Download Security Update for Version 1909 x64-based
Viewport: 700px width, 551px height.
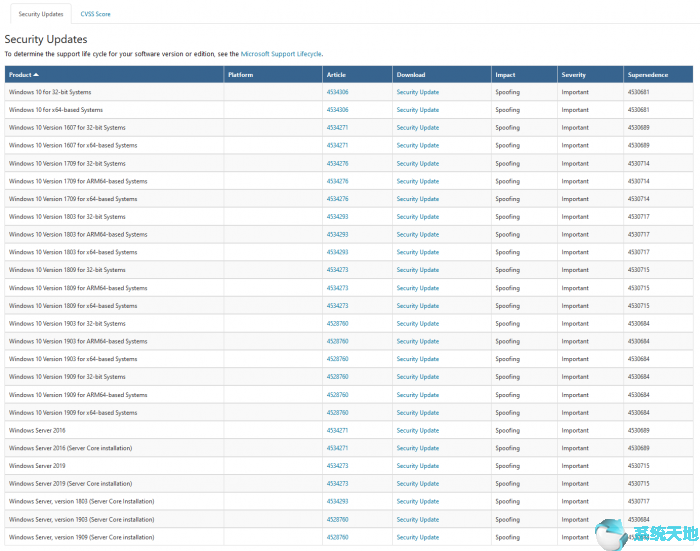click(x=417, y=413)
